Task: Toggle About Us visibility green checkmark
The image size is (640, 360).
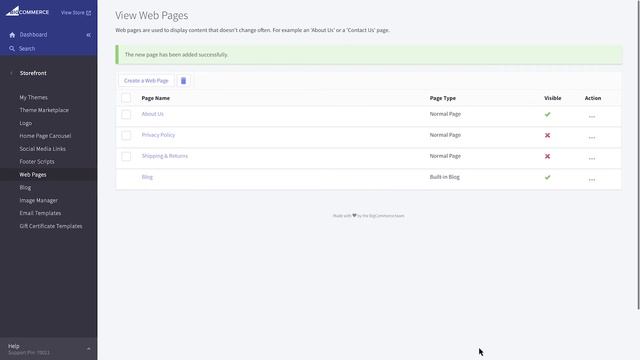Action: 547,114
